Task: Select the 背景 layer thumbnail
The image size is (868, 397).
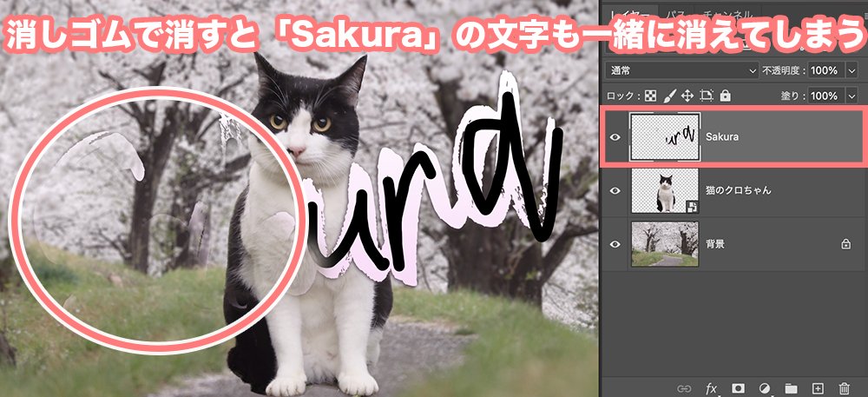Action: 665,243
